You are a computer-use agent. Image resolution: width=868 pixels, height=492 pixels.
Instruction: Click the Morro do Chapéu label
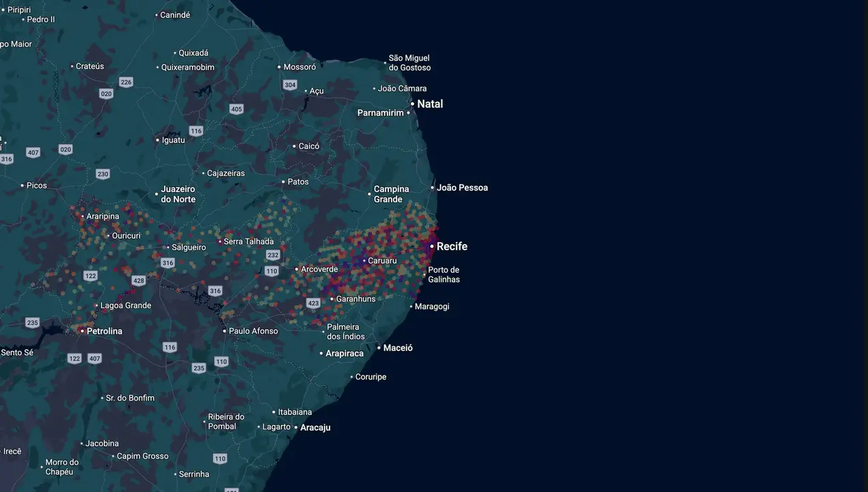(x=62, y=467)
